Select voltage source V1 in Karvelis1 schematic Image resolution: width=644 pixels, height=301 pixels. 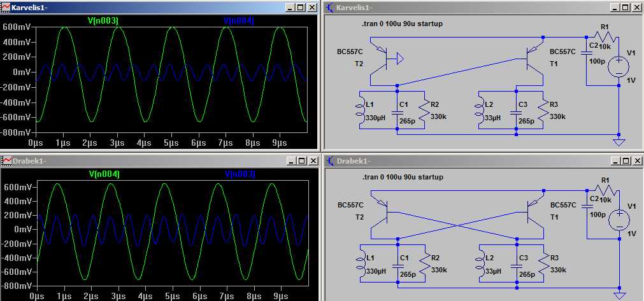pos(618,66)
